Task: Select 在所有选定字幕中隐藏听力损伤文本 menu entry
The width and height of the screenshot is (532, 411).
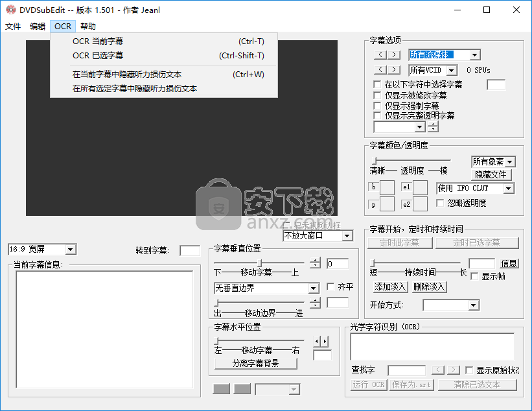Action: click(164, 89)
